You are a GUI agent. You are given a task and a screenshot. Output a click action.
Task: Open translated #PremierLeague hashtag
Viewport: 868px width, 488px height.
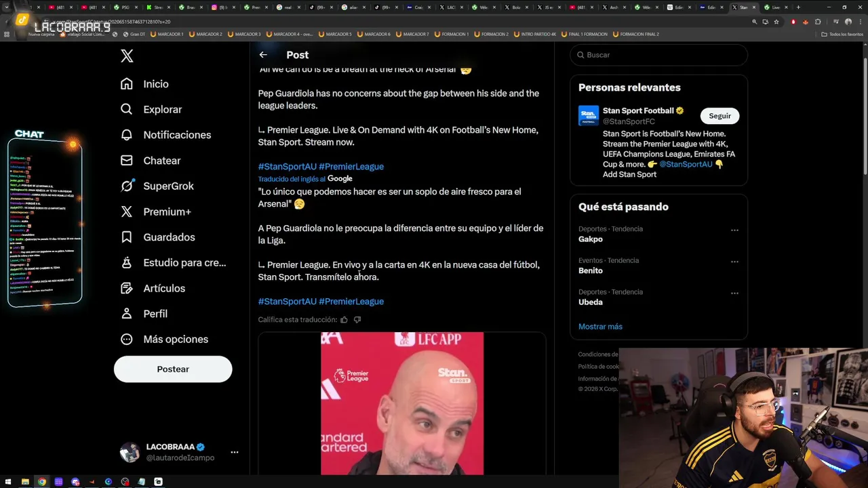coord(351,302)
